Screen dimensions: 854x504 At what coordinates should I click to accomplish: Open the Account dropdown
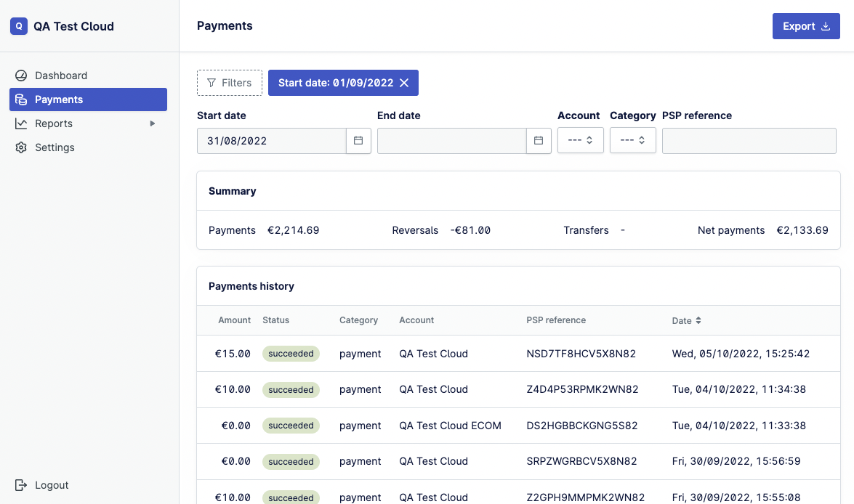point(581,140)
